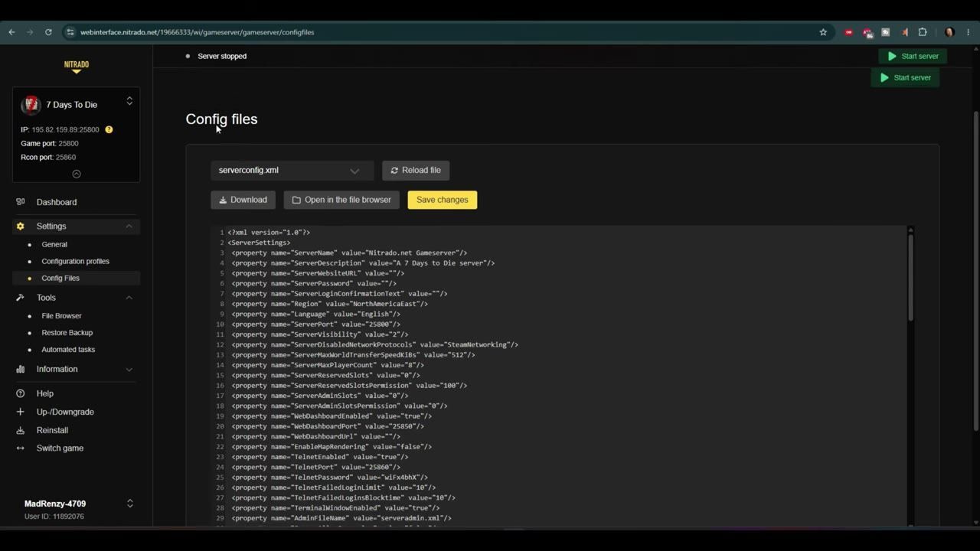
Task: Click the lower Start server button
Action: (905, 77)
